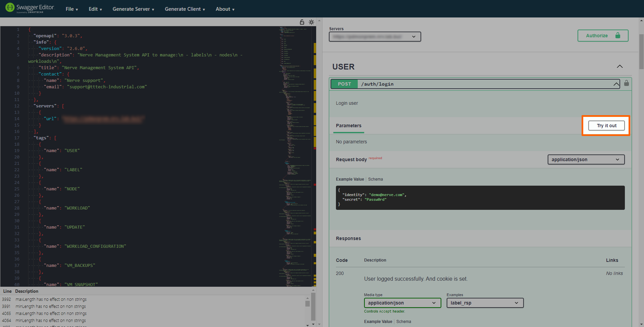Open the Generate Client menu
644x327 pixels.
point(185,9)
